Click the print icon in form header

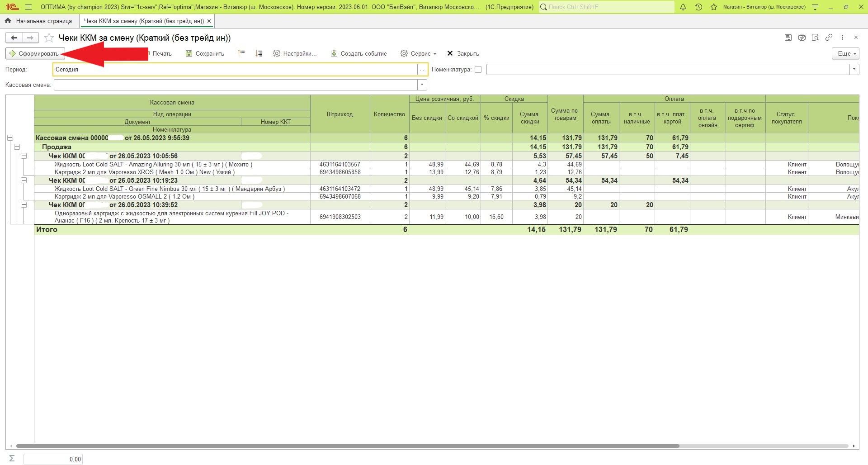[x=802, y=38]
